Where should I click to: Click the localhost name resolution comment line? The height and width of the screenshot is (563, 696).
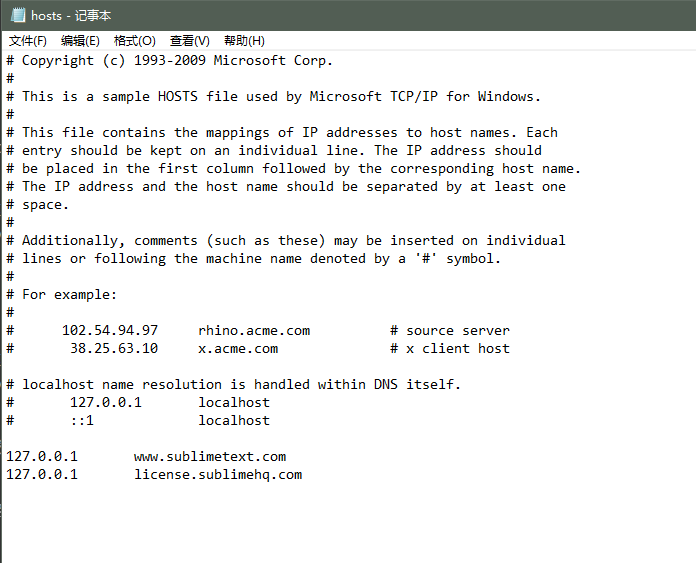[x=233, y=385]
